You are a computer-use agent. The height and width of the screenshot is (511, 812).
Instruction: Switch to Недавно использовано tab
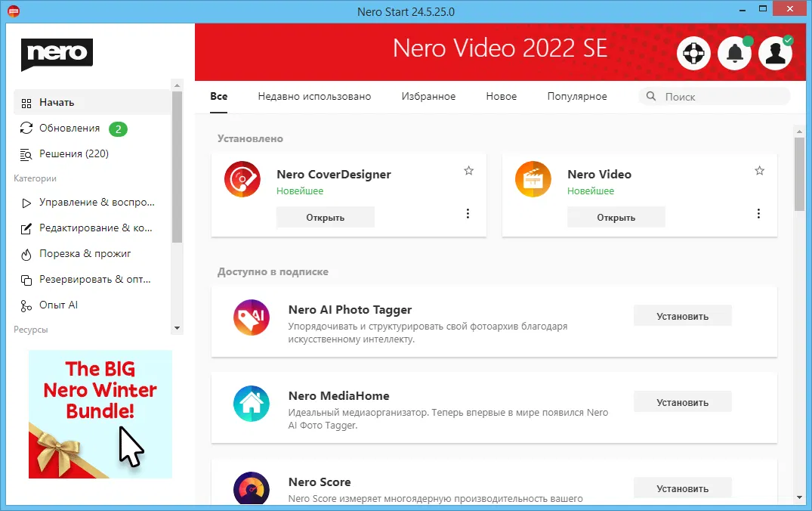[314, 97]
